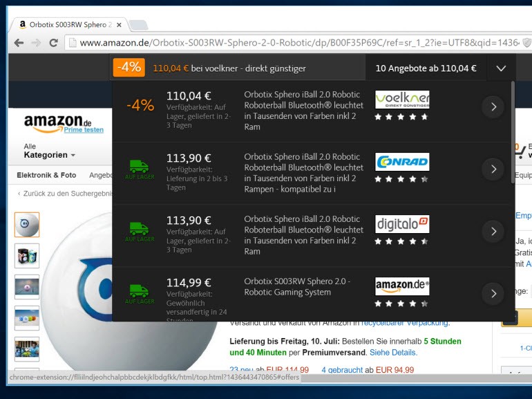Select the fifth product thumbnail with people
The height and width of the screenshot is (399, 532).
click(27, 349)
